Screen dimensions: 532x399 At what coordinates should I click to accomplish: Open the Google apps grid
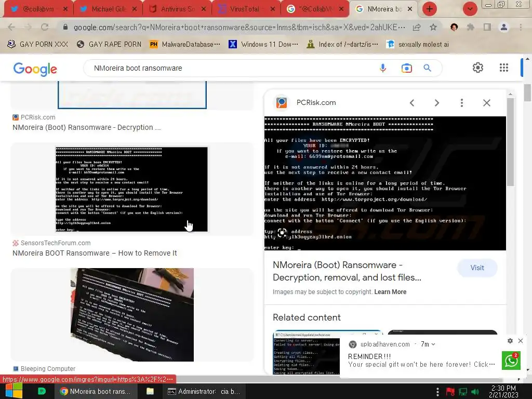(x=504, y=68)
